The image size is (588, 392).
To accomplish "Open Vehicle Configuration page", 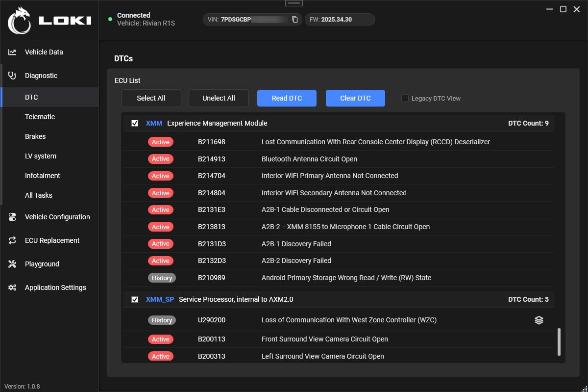I will tap(49, 217).
